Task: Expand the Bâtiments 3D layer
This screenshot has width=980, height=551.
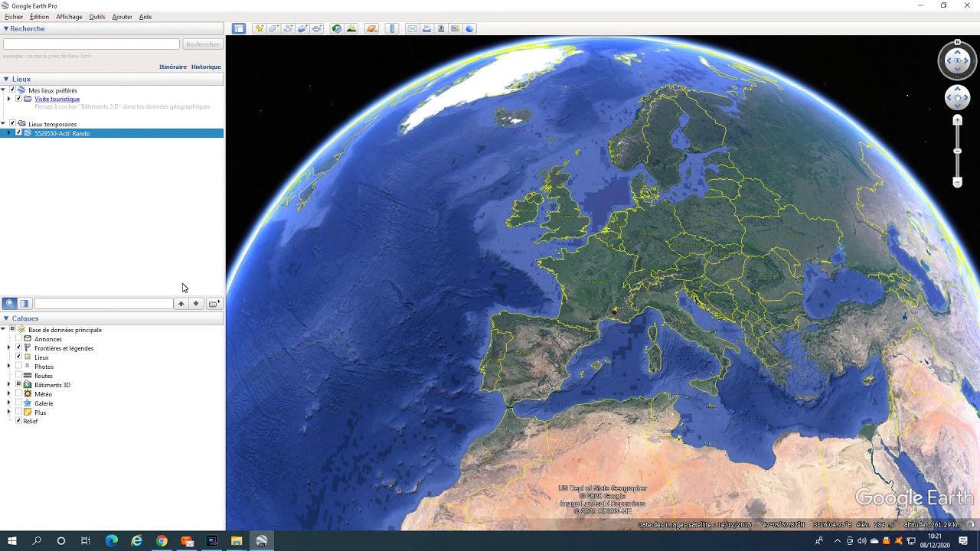Action: [x=8, y=385]
